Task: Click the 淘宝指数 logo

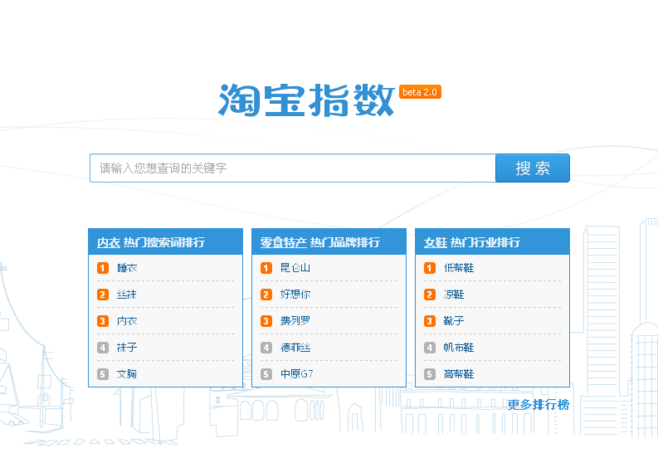Action: [x=307, y=100]
